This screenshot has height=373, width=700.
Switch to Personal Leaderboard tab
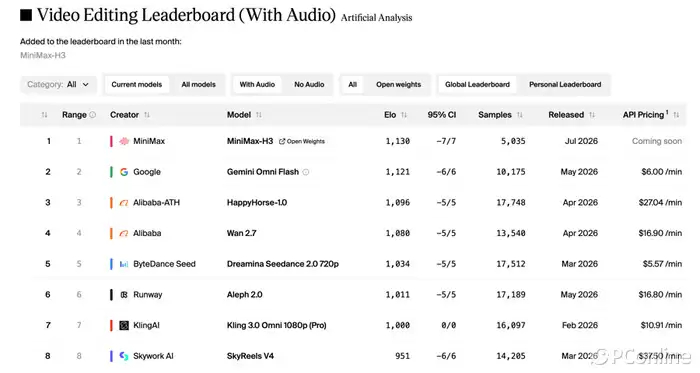pyautogui.click(x=565, y=84)
